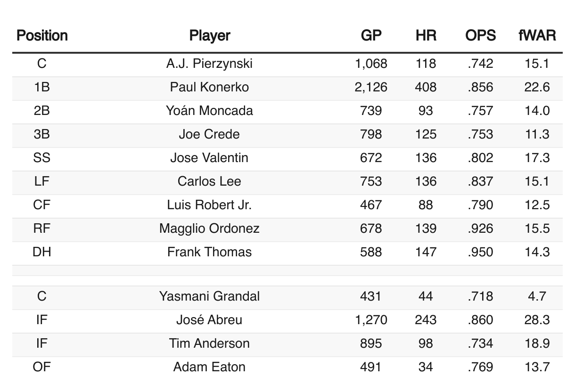Image resolution: width=575 pixels, height=392 pixels.
Task: Select the GP column header
Action: pos(371,35)
